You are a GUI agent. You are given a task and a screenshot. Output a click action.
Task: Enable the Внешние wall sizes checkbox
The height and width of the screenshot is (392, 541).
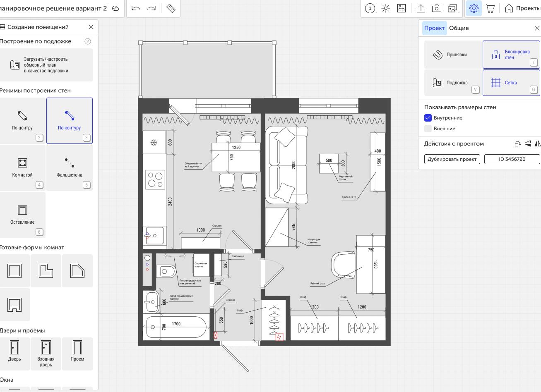tap(428, 129)
